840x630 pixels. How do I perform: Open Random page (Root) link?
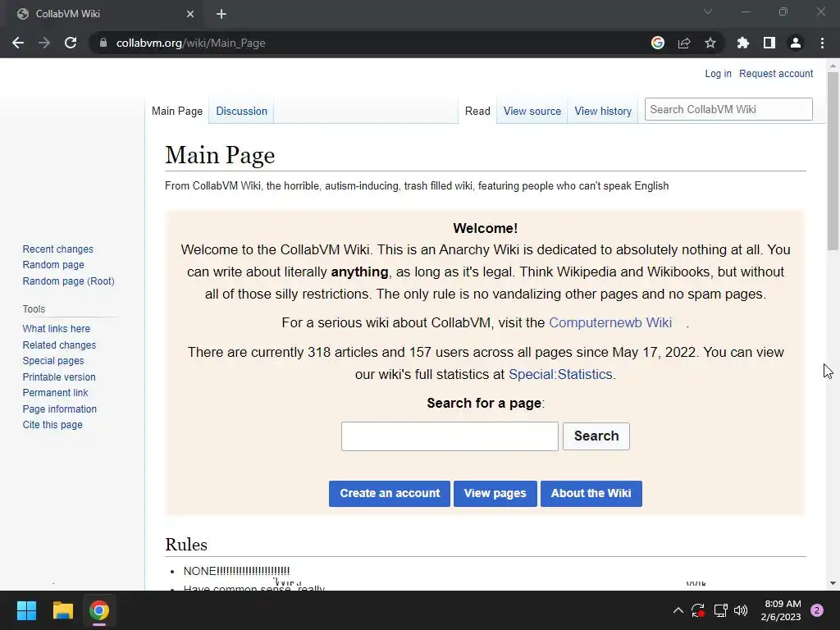(69, 281)
